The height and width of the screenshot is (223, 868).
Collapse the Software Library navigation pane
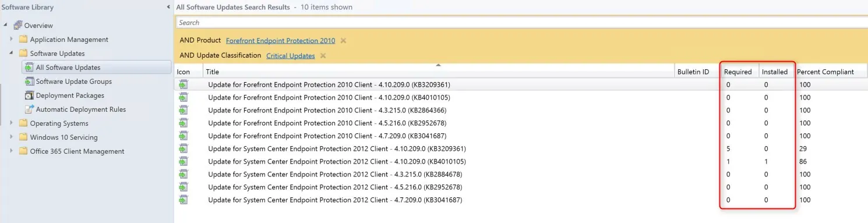[x=168, y=7]
